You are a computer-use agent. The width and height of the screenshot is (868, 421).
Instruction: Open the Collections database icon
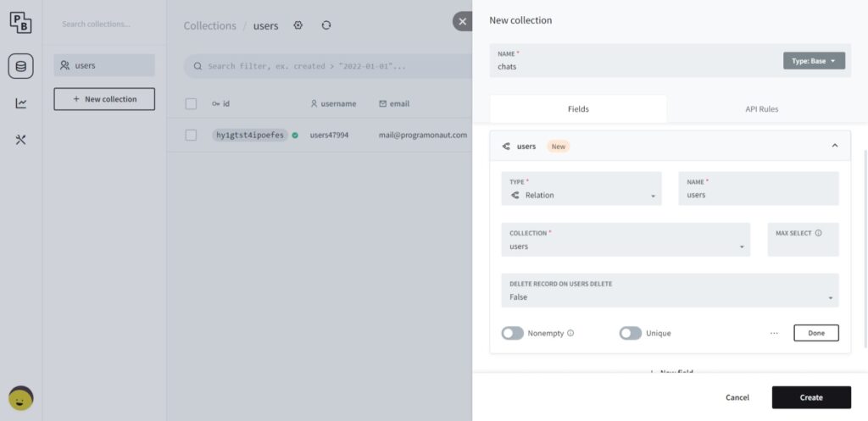pos(20,66)
